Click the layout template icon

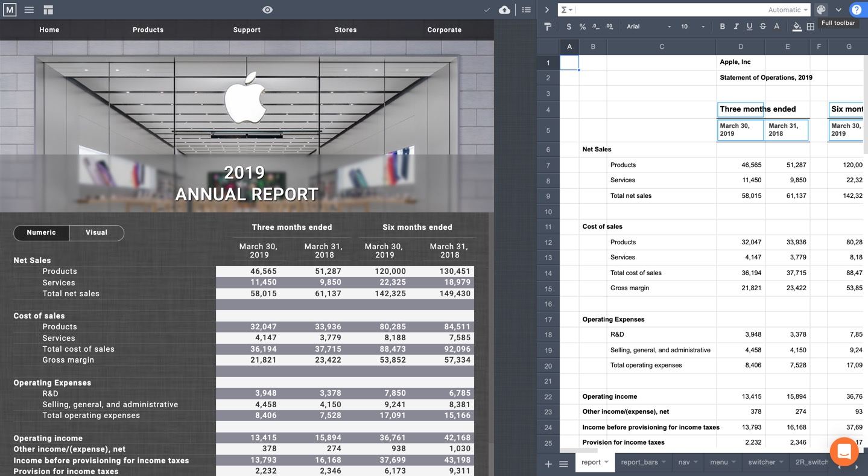[x=48, y=10]
